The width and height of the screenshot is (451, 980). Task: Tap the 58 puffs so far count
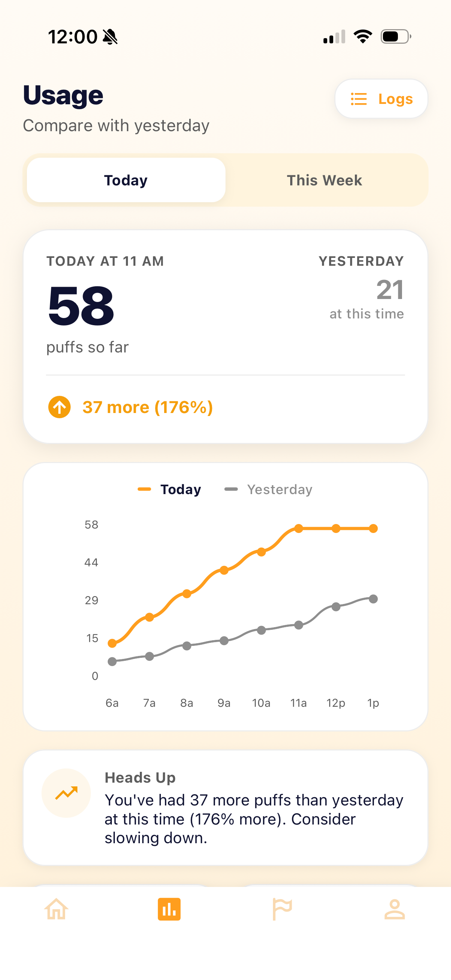[x=81, y=305]
